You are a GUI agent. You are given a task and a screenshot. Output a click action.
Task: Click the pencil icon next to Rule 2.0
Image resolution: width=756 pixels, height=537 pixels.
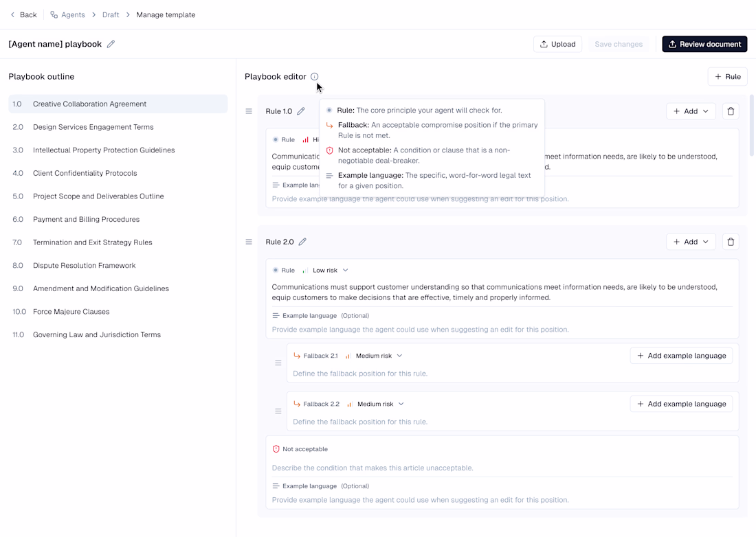coord(302,242)
